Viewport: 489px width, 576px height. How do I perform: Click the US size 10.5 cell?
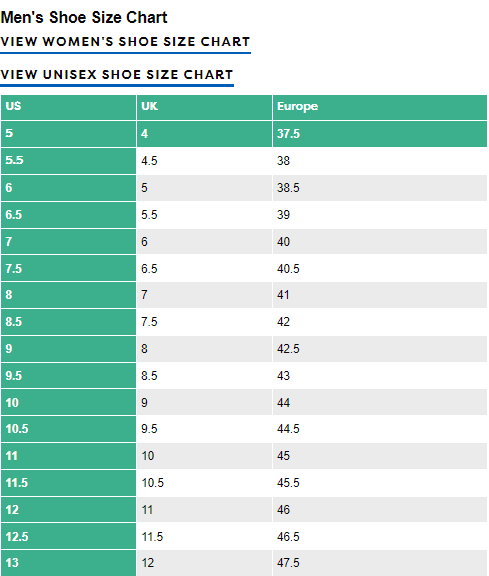point(68,429)
